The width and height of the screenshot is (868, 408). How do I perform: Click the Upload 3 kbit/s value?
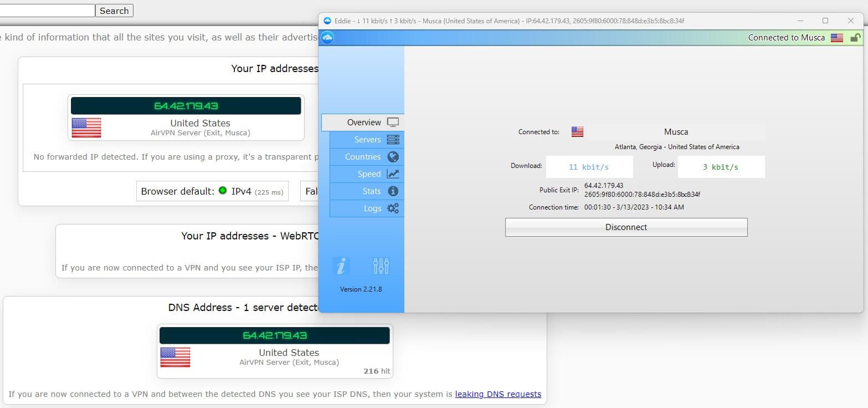pos(721,167)
